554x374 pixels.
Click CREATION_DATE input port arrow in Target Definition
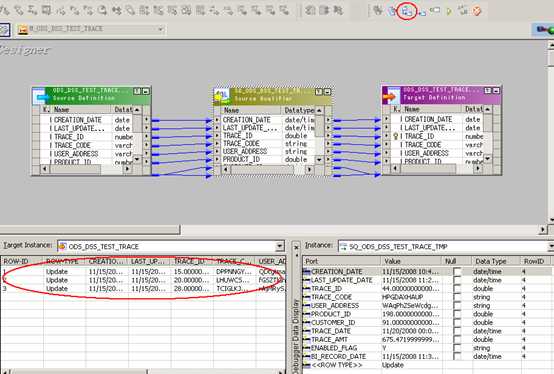(x=387, y=119)
